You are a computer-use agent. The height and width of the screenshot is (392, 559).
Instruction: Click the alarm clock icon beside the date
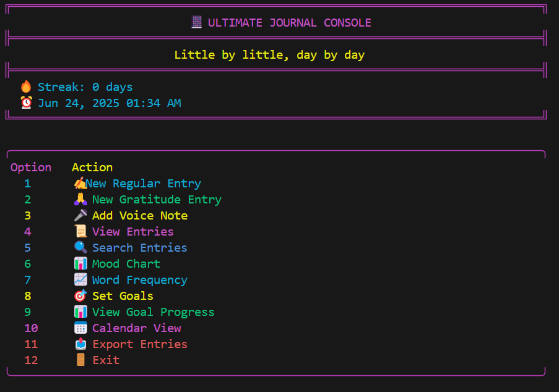click(26, 103)
